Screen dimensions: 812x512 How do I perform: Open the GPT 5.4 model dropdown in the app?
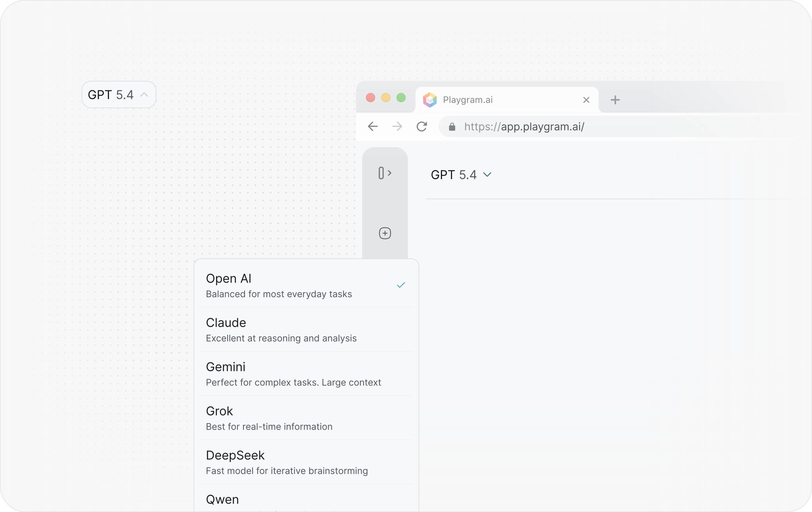[x=461, y=175]
